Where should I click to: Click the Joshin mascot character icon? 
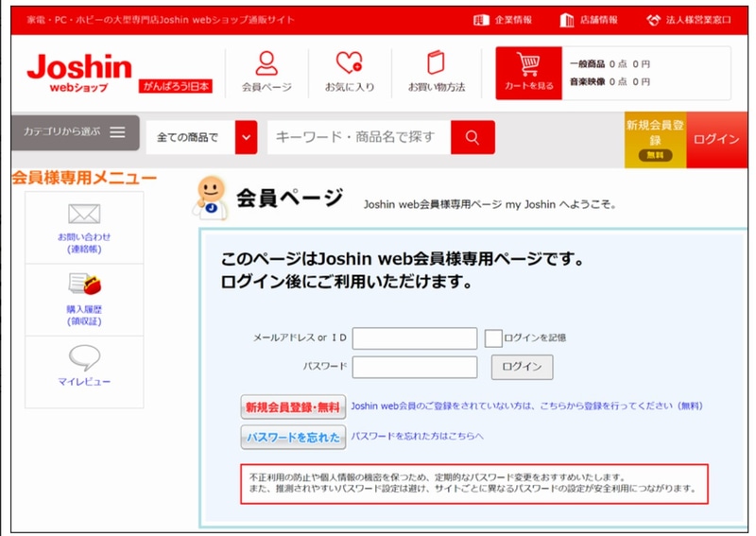coord(211,198)
